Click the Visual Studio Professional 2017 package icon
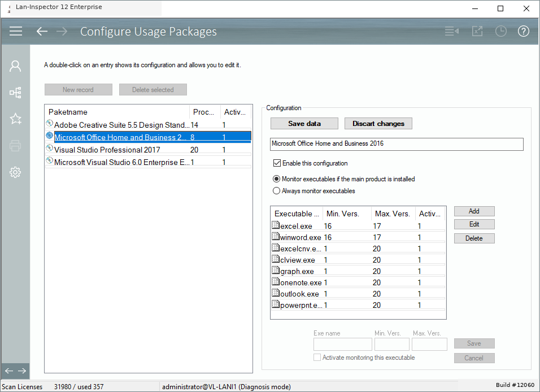Screen dimensions: 540x392 click(50, 148)
